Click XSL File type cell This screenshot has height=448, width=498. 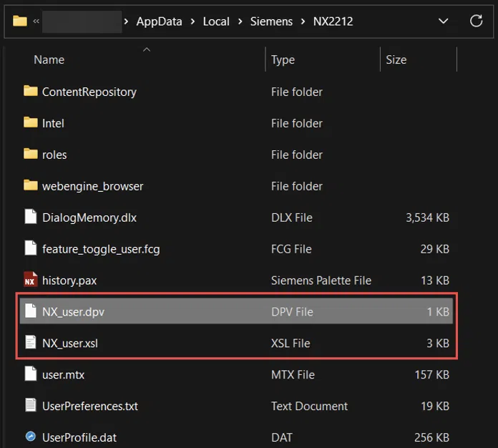290,344
